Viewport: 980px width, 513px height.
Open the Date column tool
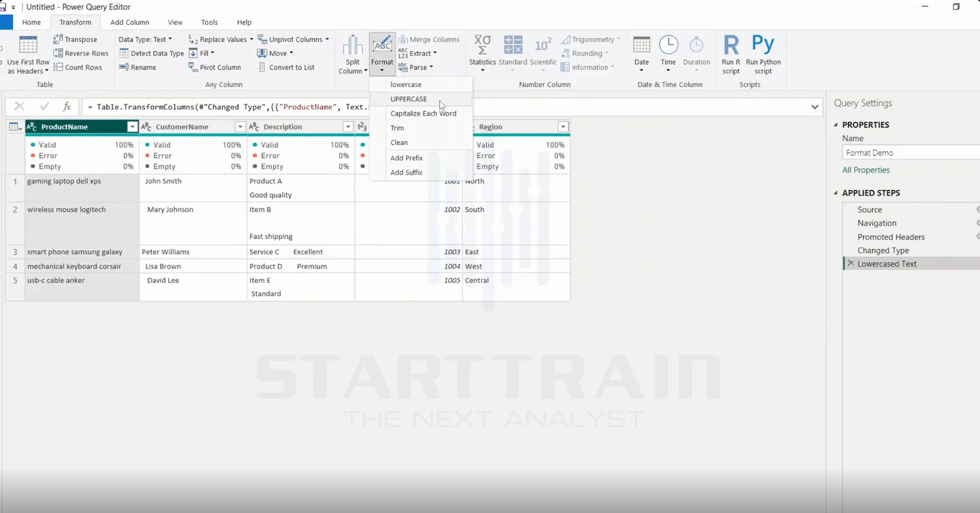(642, 55)
